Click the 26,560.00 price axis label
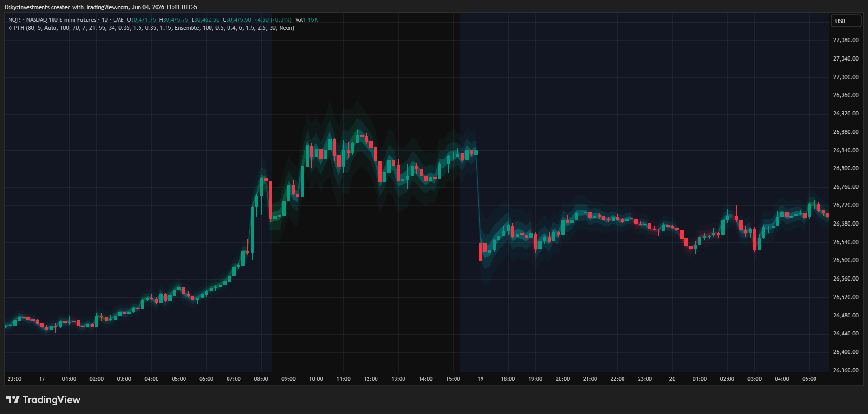 pos(846,279)
